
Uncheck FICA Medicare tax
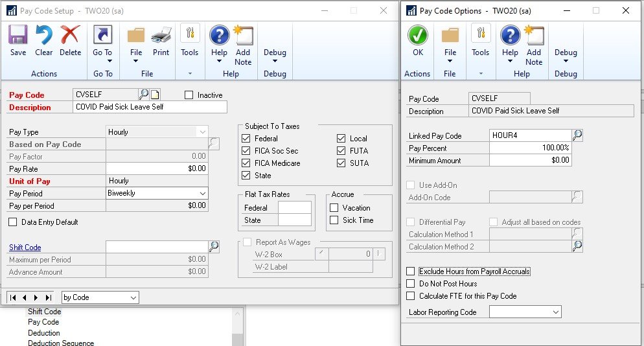246,163
